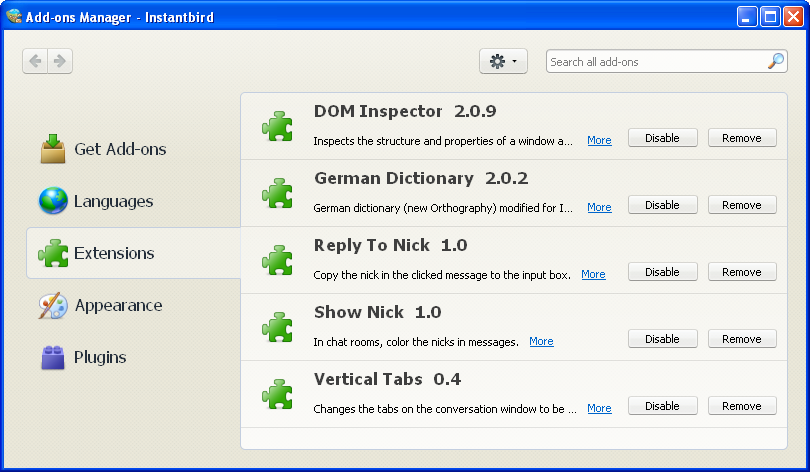
Task: Go back with the left arrow
Action: click(x=35, y=61)
